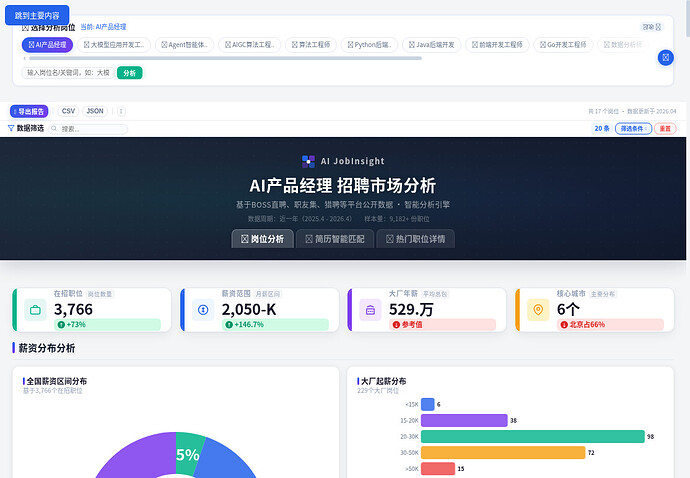Click the green 20-30K bar in chart

point(533,437)
